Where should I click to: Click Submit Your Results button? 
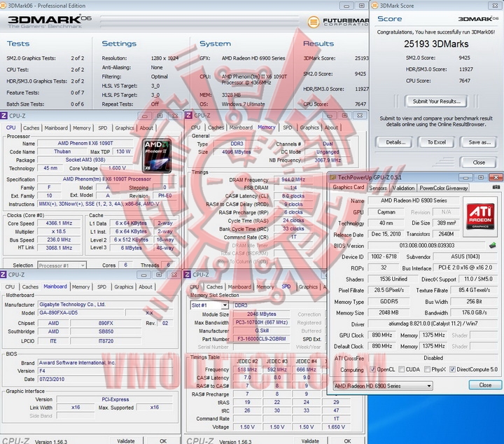(436, 102)
